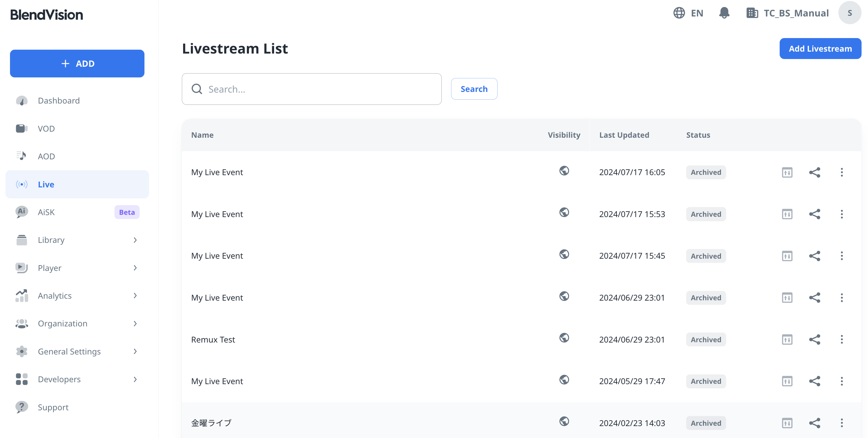Click visibility globe for Remux Test
868x438 pixels.
coord(564,337)
